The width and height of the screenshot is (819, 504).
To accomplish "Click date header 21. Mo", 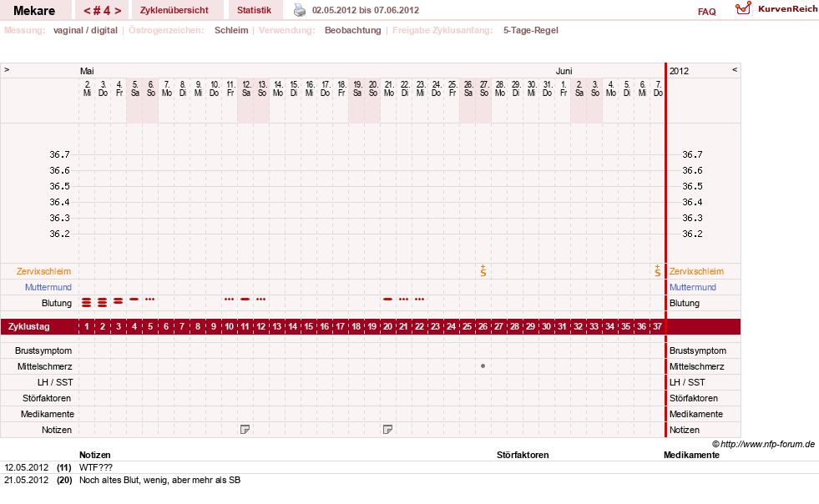I will (x=389, y=88).
